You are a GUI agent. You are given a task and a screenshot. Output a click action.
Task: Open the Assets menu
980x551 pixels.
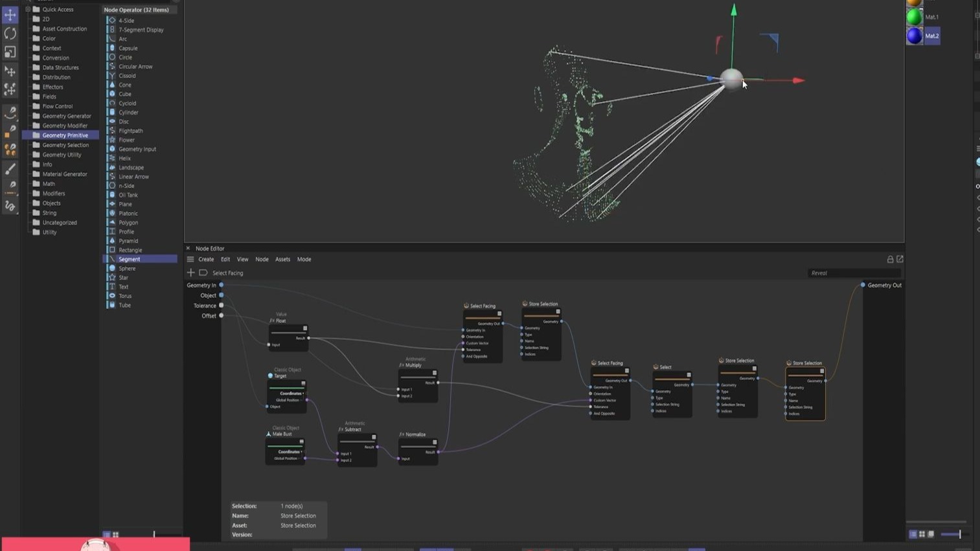click(x=282, y=259)
